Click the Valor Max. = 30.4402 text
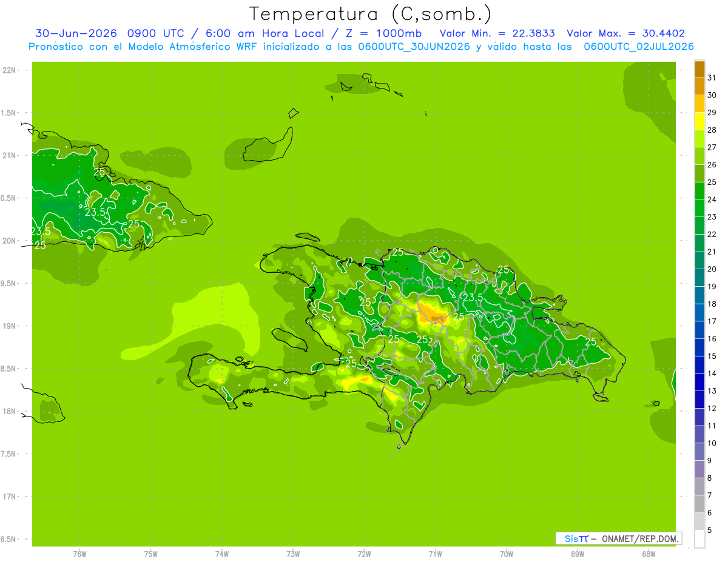Image resolution: width=728 pixels, height=562 pixels. 626,33
